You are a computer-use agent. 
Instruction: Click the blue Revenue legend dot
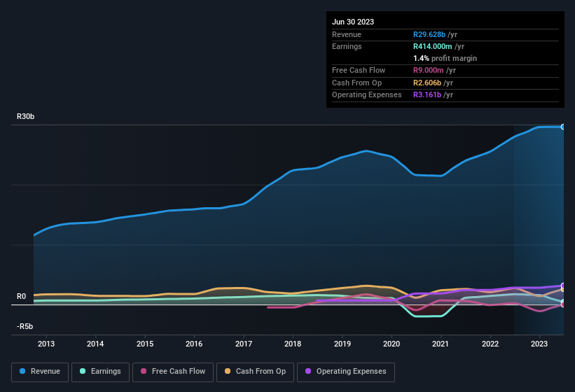(x=22, y=371)
